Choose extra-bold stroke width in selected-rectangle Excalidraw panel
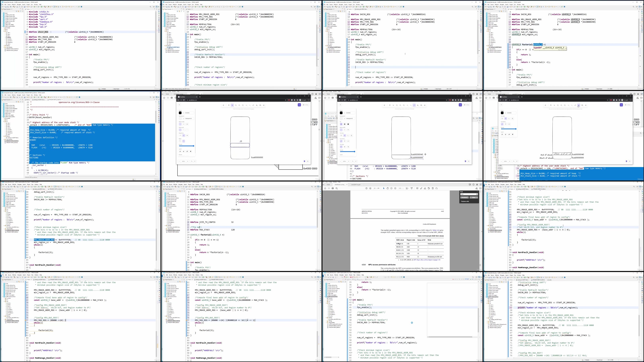The height and width of the screenshot is (362, 644). click(187, 124)
